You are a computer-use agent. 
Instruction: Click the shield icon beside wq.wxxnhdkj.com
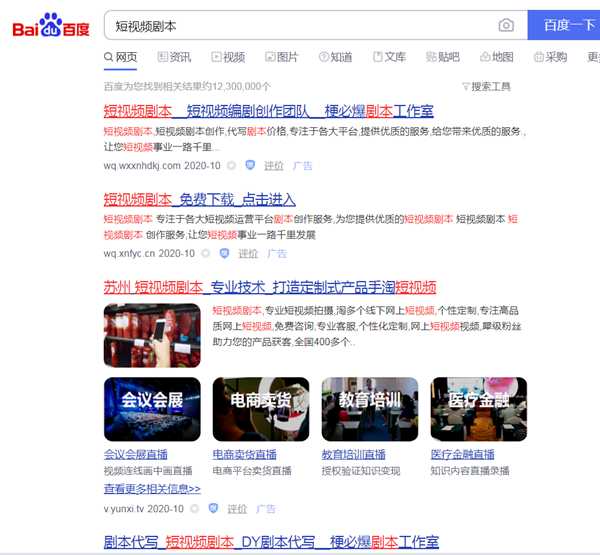250,166
